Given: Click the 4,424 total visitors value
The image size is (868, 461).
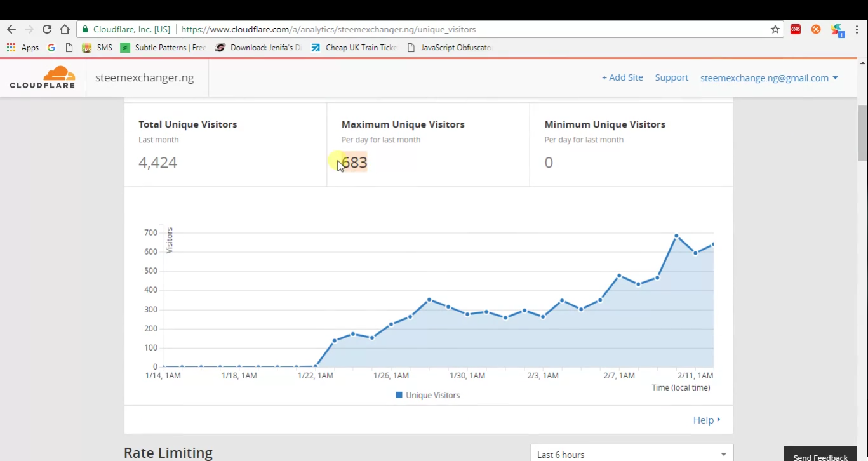Looking at the screenshot, I should click(x=157, y=163).
